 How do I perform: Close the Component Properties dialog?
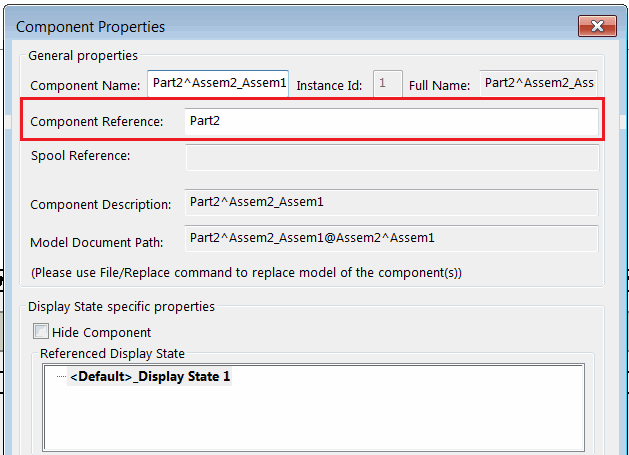click(x=597, y=26)
